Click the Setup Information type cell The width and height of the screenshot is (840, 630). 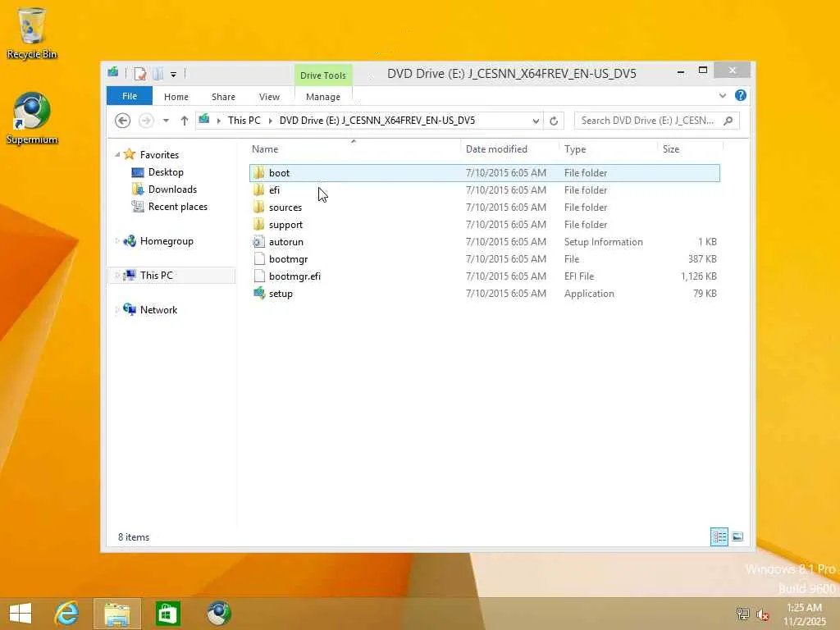pyautogui.click(x=603, y=242)
